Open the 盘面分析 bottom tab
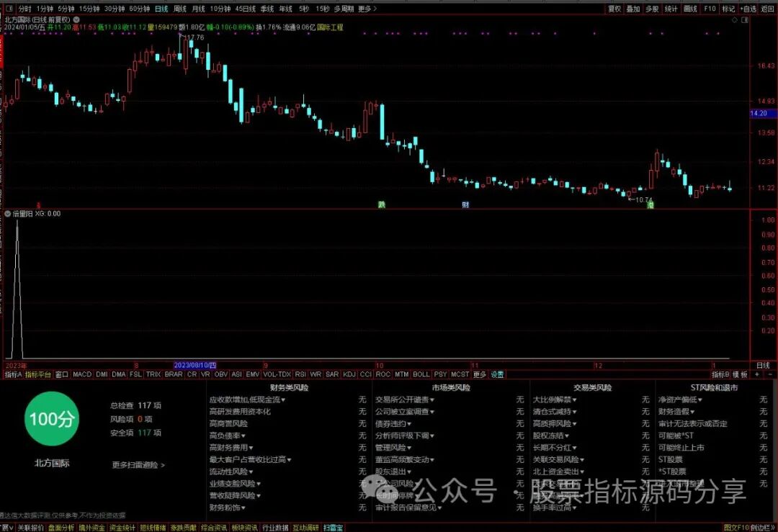 click(61, 528)
